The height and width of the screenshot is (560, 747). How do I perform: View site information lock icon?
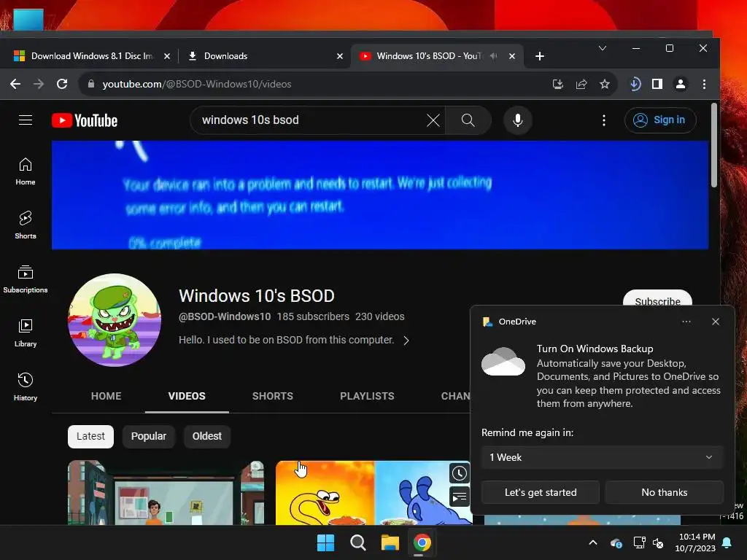[91, 85]
